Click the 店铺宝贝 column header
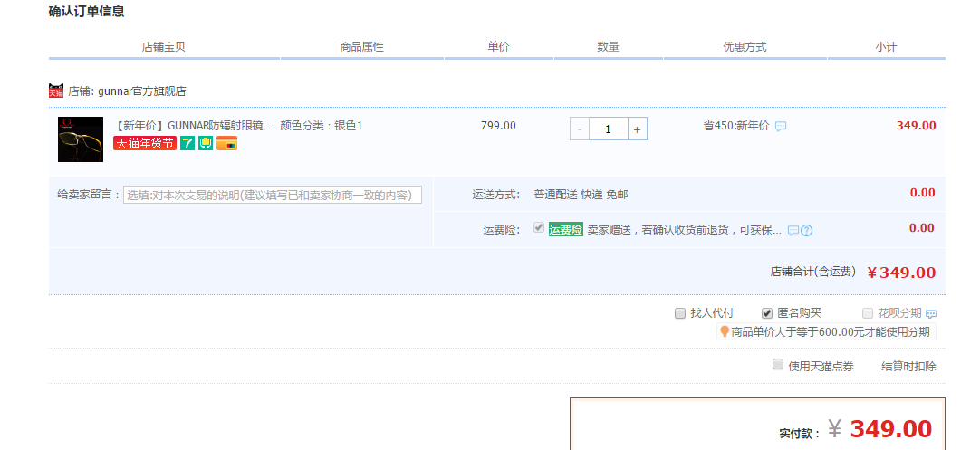Image resolution: width=980 pixels, height=450 pixels. pos(164,47)
